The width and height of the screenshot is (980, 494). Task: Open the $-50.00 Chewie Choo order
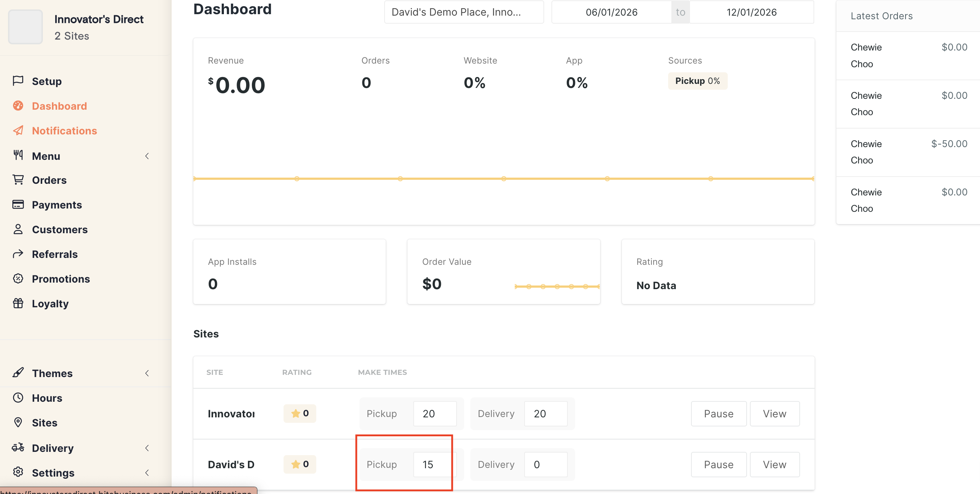pyautogui.click(x=908, y=152)
